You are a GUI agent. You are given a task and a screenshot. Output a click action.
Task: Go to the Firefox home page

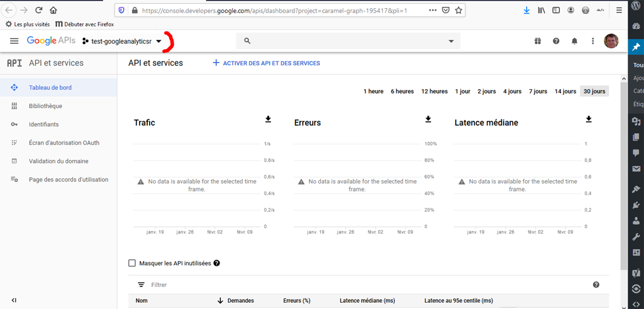click(x=53, y=11)
